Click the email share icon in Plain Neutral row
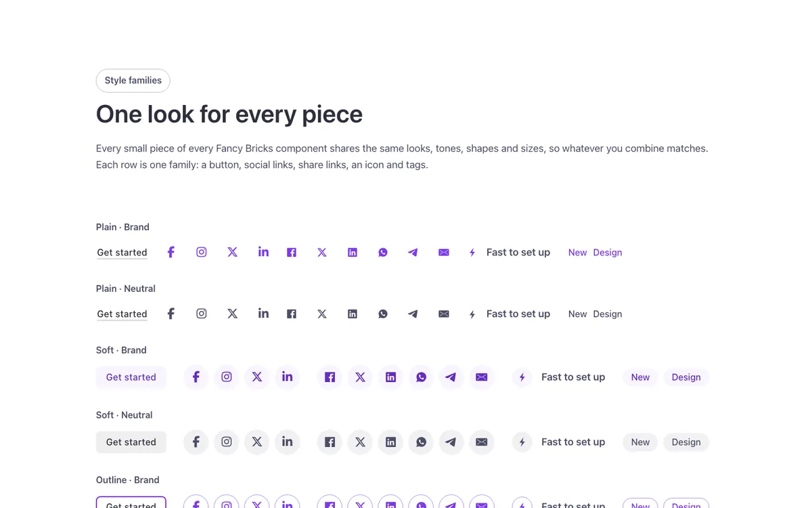812x508 pixels. click(444, 314)
